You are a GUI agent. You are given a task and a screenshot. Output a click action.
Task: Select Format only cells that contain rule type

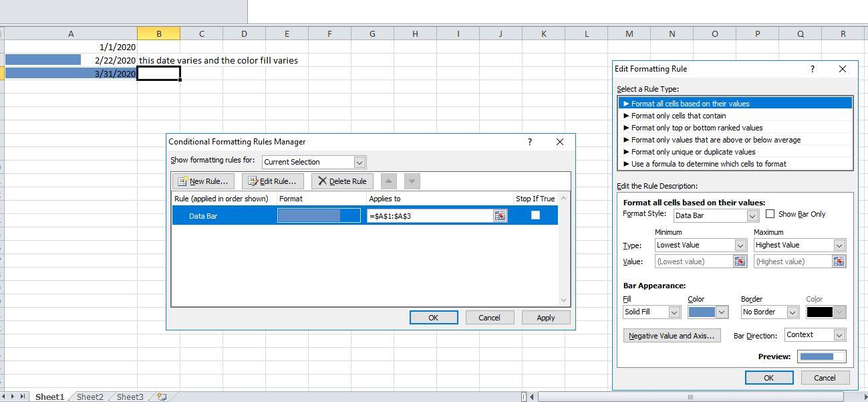tap(735, 116)
